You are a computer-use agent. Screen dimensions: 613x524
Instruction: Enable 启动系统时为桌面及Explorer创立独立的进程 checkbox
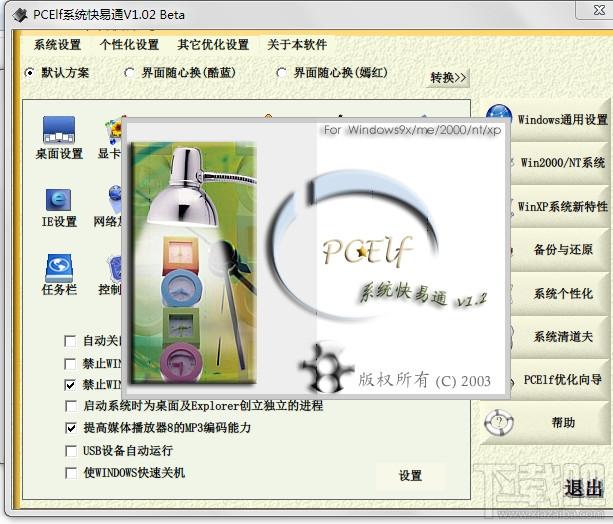tap(71, 406)
